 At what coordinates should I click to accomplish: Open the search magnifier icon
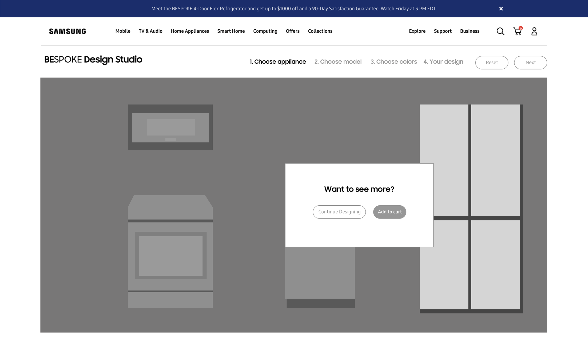click(500, 31)
